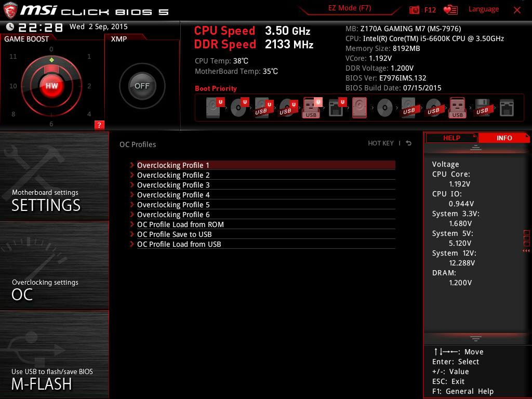Open favorites with the heart icon
The width and height of the screenshot is (532, 399).
pos(450,10)
